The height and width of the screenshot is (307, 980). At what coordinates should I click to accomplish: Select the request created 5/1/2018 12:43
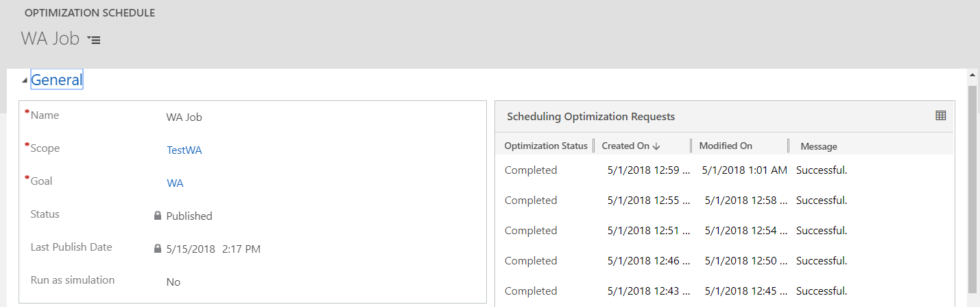pos(724,291)
